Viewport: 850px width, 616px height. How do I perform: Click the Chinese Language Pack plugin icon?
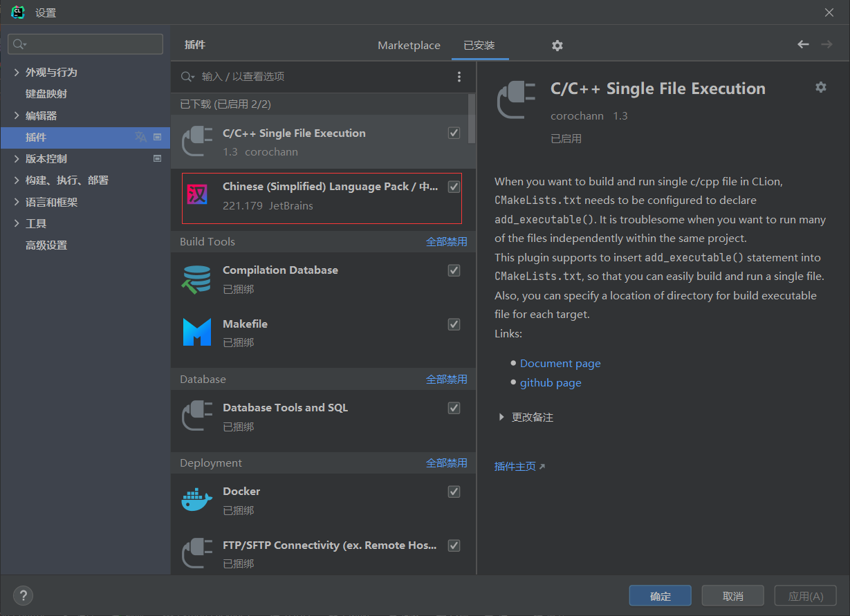[198, 195]
